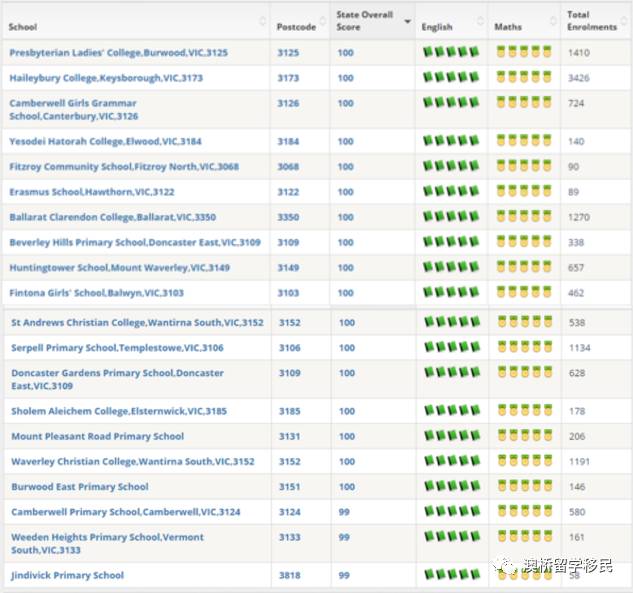Click postcode 3126 in Camberwell Girls row
Viewport: 633px width, 593px height.
pyautogui.click(x=288, y=103)
